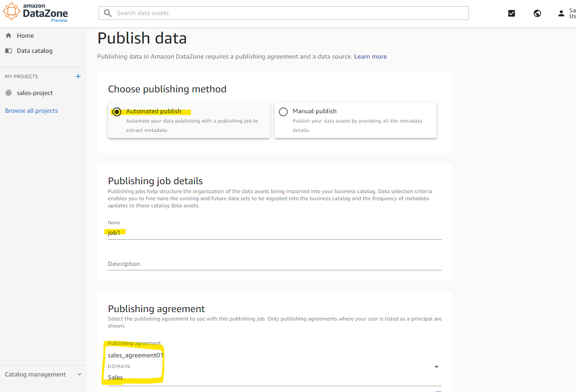Click the Amazon DataZone logo

[x=36, y=12]
